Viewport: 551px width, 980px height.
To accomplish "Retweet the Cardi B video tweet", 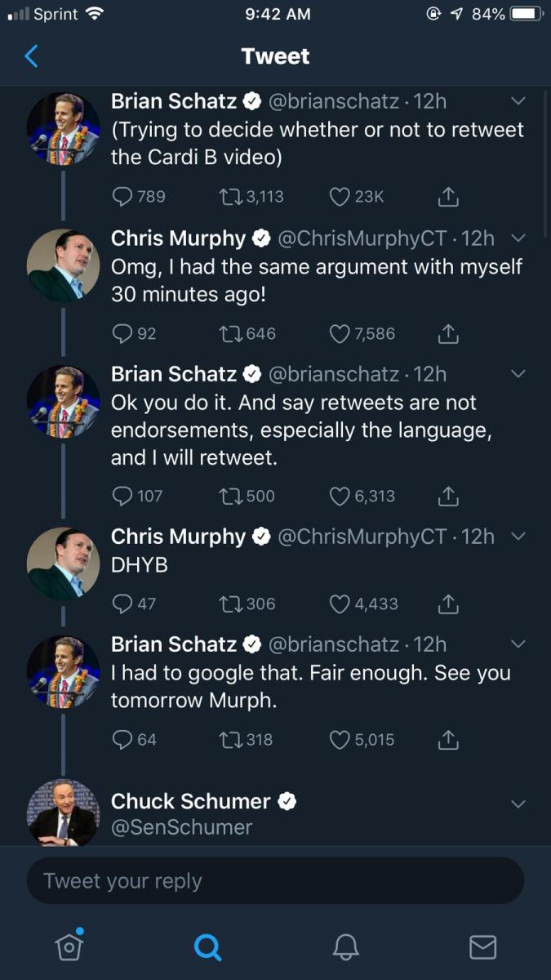I will click(x=229, y=197).
